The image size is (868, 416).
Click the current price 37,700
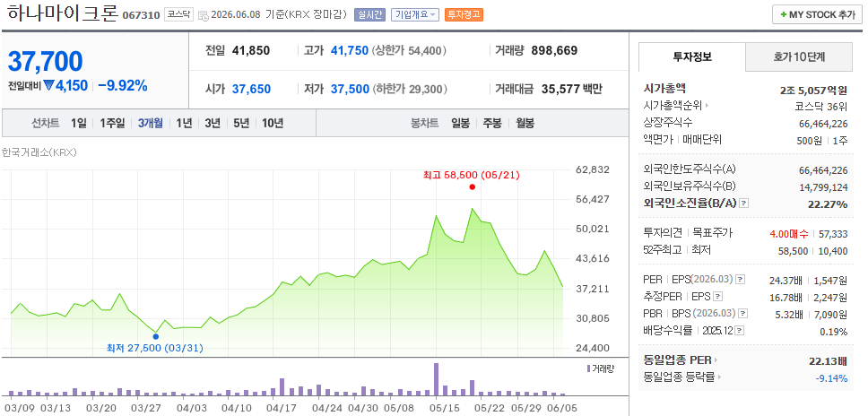pos(46,61)
